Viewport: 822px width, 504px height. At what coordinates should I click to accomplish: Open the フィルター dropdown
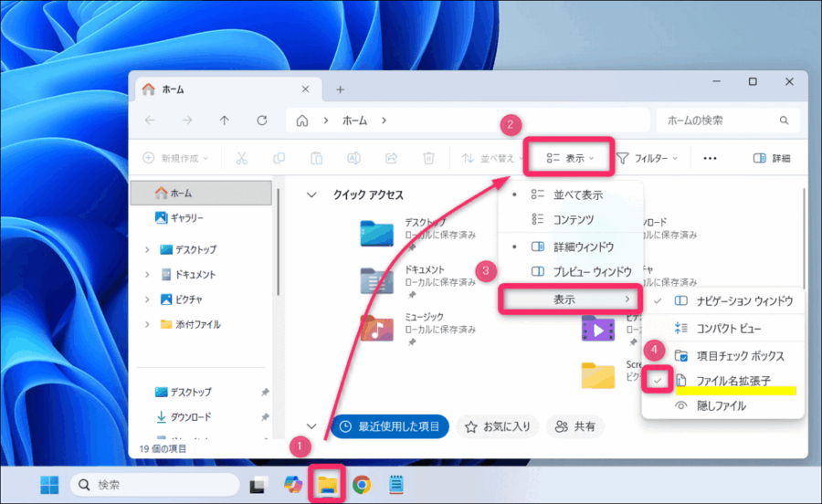click(x=648, y=158)
